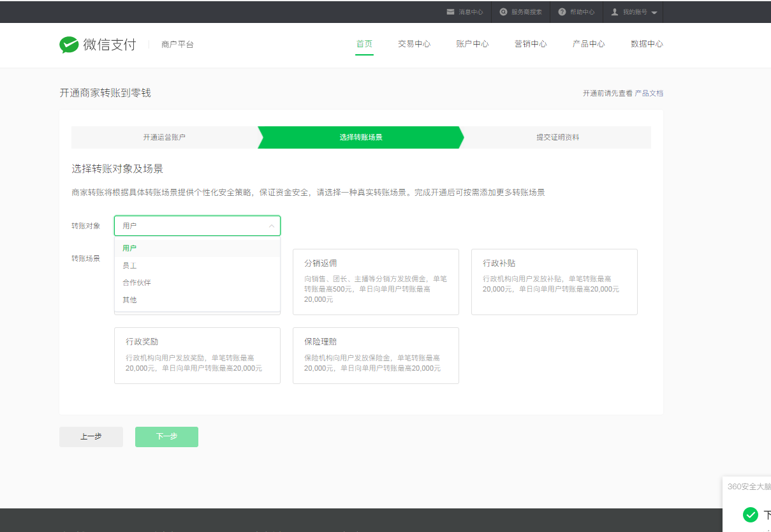Image resolution: width=771 pixels, height=532 pixels.
Task: Switch to 账户中心 in the top menu
Action: click(x=472, y=44)
